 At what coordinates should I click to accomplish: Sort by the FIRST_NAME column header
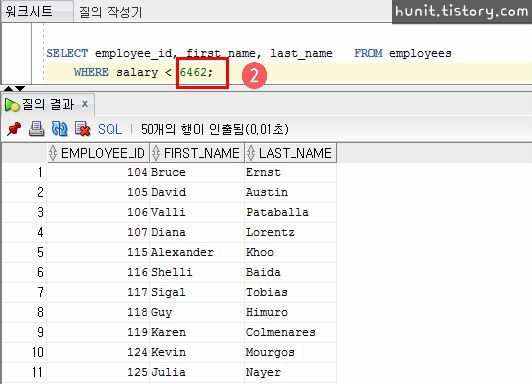(196, 153)
